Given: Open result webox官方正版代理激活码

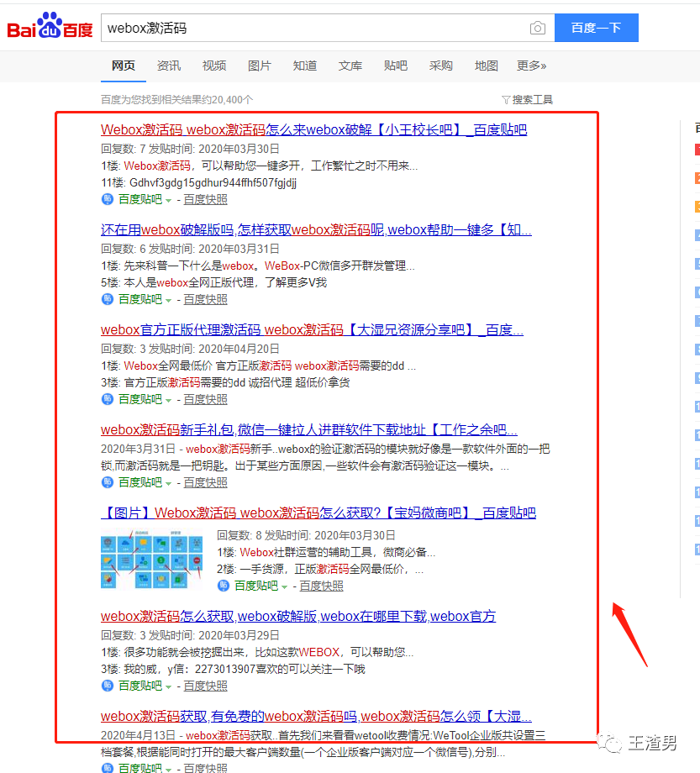Looking at the screenshot, I should point(312,330).
